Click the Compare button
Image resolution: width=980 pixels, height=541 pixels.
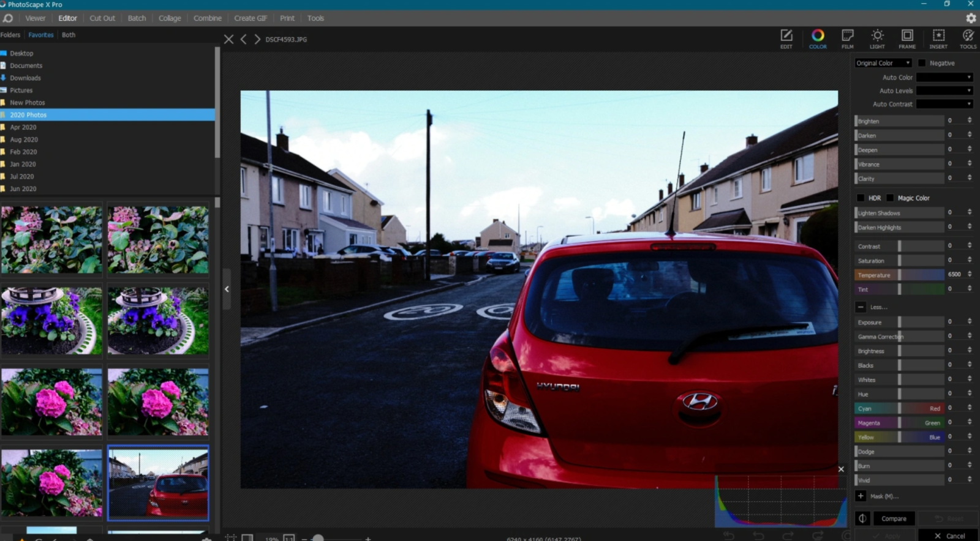(x=894, y=518)
